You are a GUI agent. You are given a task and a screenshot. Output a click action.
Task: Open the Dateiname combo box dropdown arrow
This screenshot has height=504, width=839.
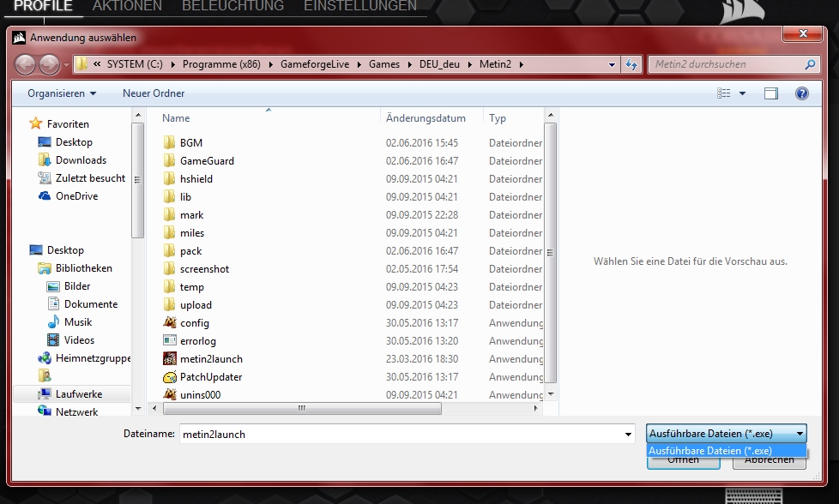click(628, 435)
